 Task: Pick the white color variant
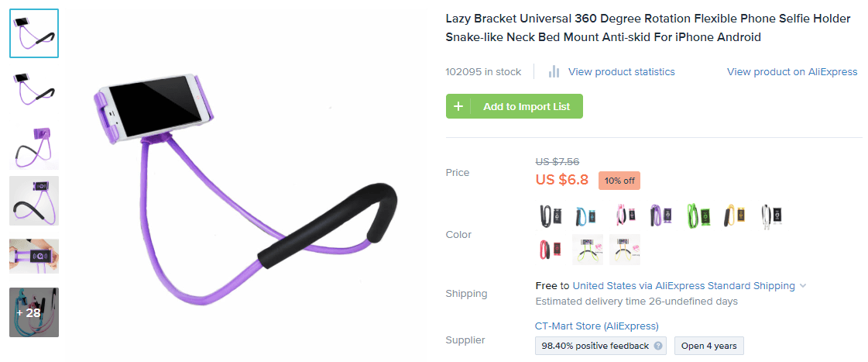773,215
